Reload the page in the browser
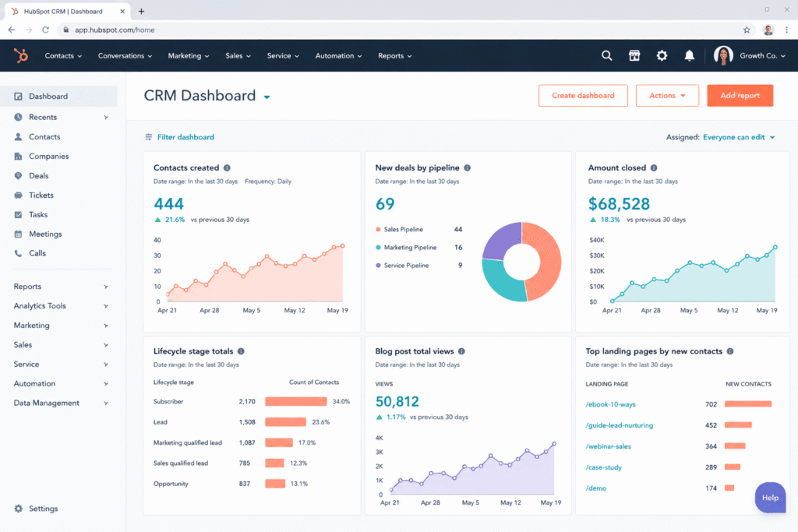This screenshot has width=798, height=532. coord(45,30)
